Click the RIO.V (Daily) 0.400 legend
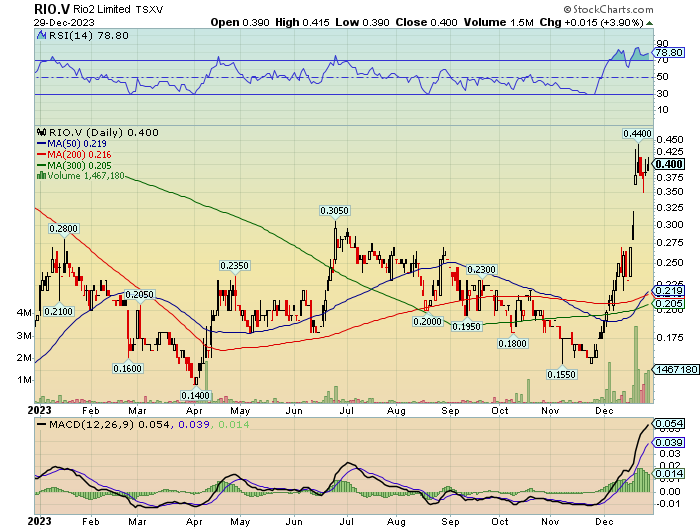The height and width of the screenshot is (530, 700). 104,133
